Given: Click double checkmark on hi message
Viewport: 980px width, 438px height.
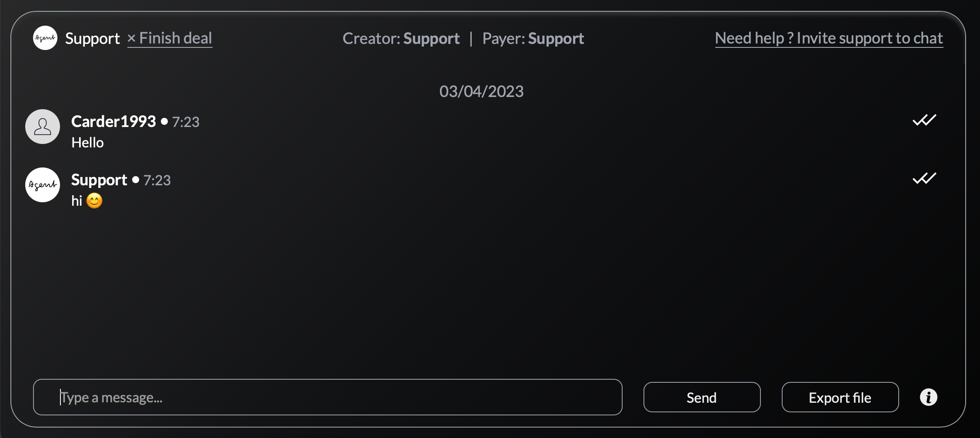Looking at the screenshot, I should 924,178.
